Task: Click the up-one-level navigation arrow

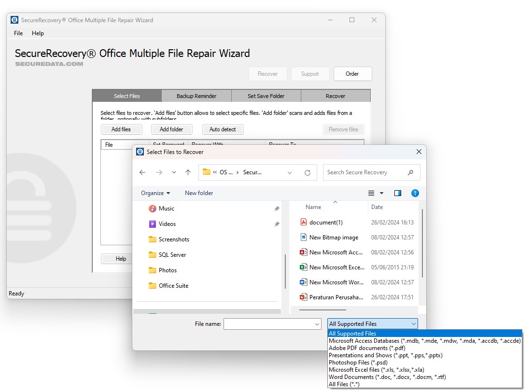Action: 188,172
